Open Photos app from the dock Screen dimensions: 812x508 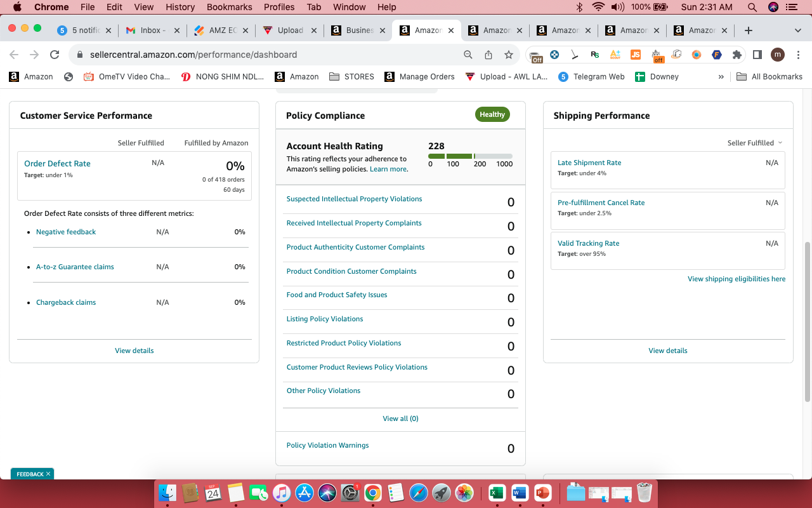[x=464, y=493]
